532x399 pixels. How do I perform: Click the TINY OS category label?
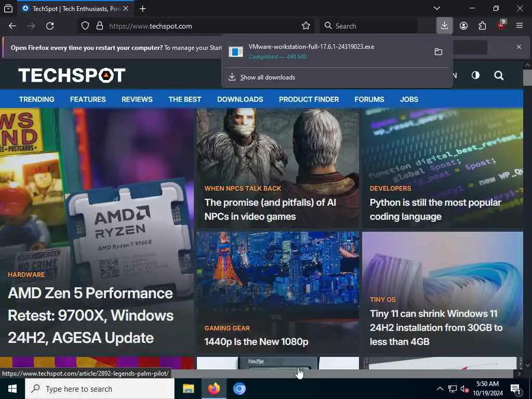382,300
